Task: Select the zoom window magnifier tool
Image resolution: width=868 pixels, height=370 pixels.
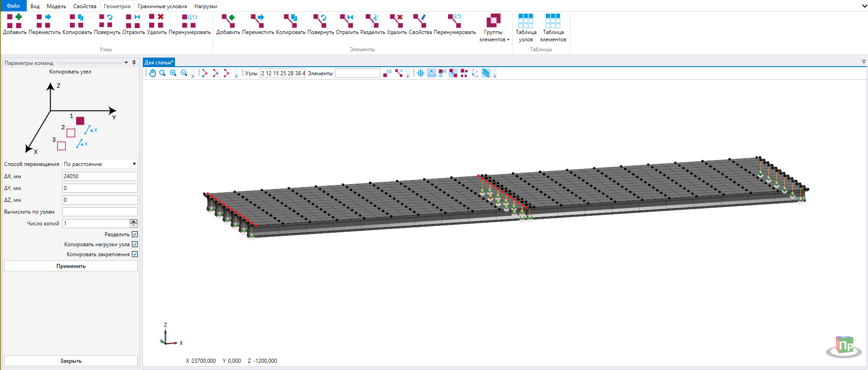Action: point(162,73)
